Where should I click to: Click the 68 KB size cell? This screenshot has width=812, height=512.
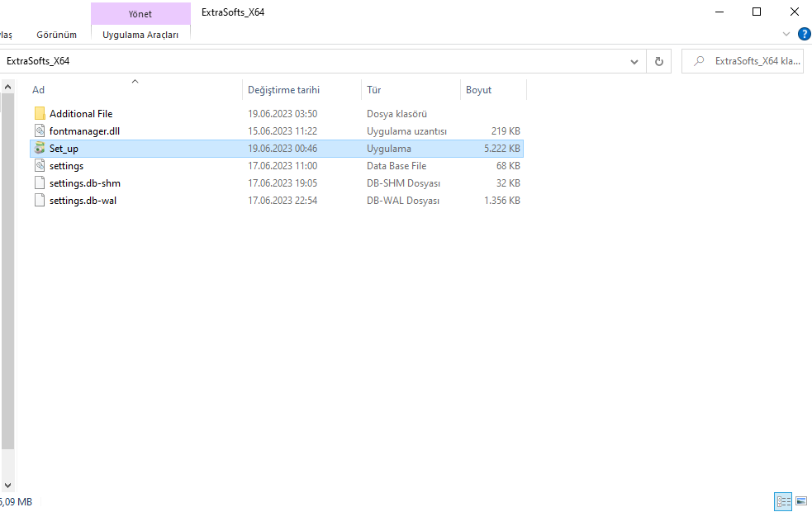pyautogui.click(x=508, y=166)
